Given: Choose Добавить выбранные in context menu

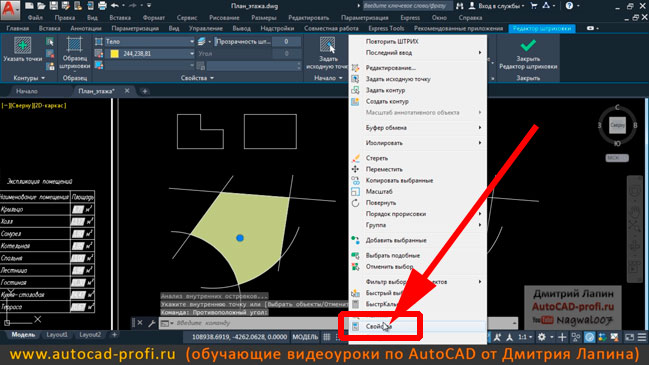Looking at the screenshot, I should click(x=418, y=240).
